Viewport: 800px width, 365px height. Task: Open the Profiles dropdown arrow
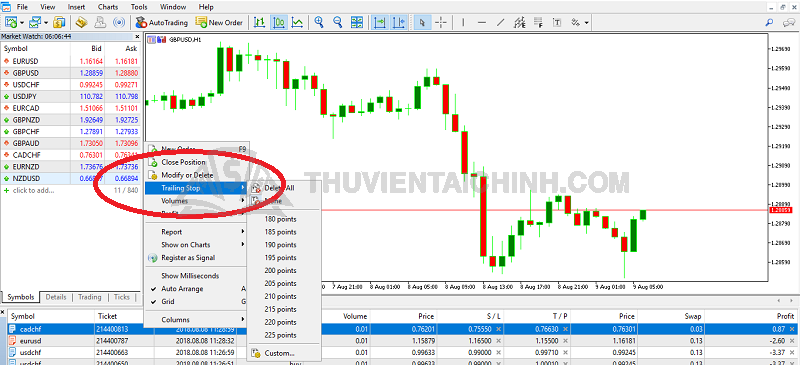(x=46, y=22)
